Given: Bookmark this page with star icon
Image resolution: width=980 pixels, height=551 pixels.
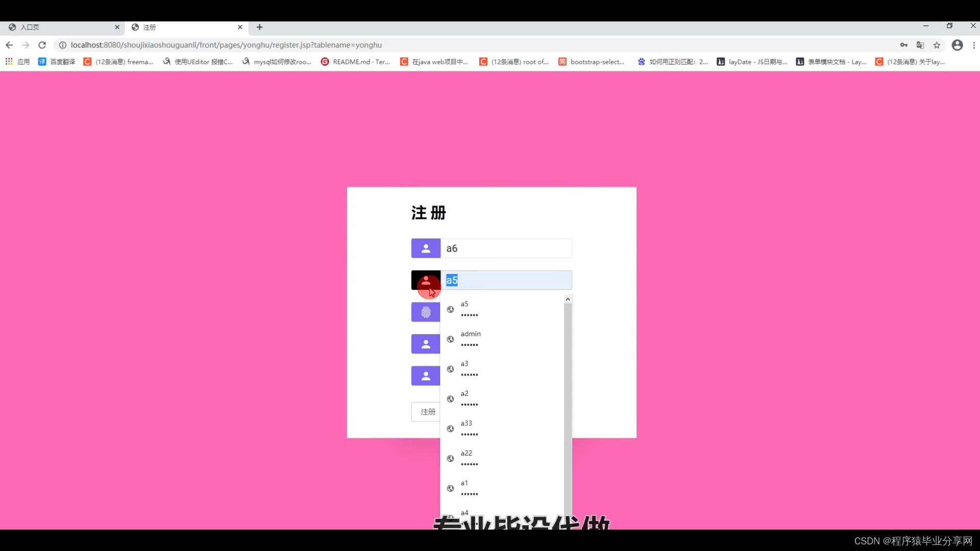Looking at the screenshot, I should [937, 45].
